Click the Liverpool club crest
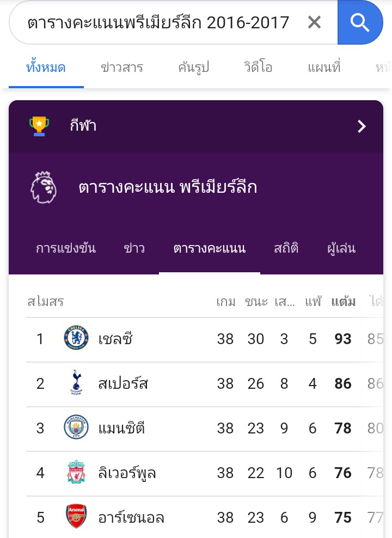This screenshot has height=538, width=392. [x=76, y=472]
